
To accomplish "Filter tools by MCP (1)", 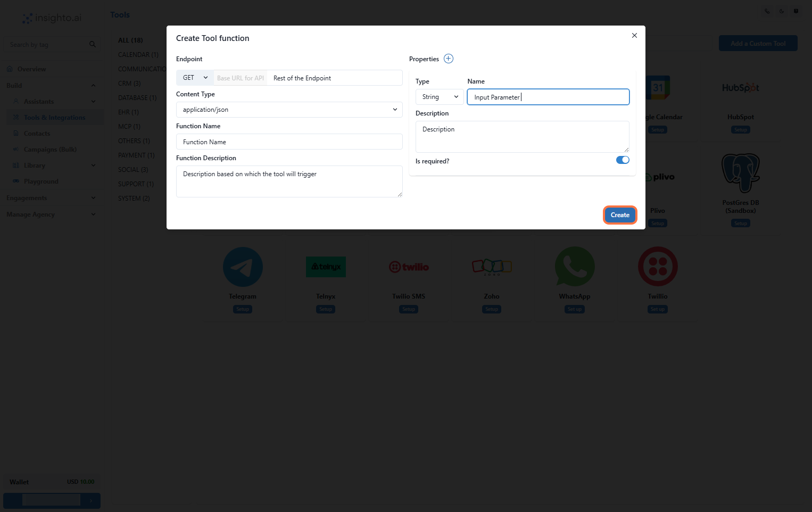I will click(x=129, y=127).
